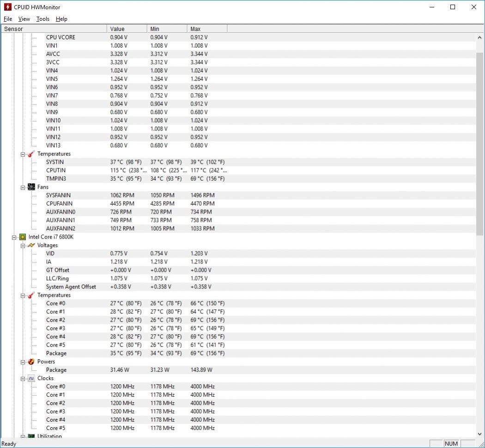Click the HWMonitor lightning bolt app icon
Screen dimensions: 485x448
click(x=7, y=7)
